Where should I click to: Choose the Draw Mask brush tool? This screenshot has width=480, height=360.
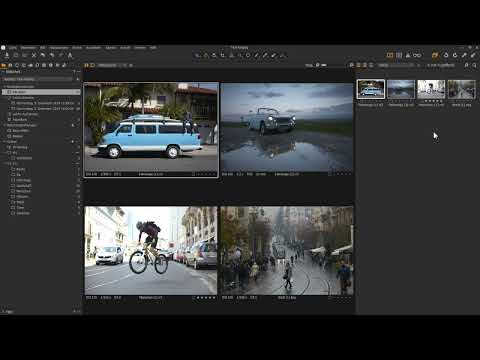coord(257,55)
